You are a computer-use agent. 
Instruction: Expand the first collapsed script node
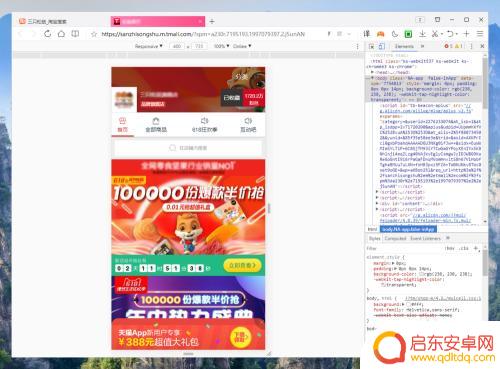coord(377,192)
